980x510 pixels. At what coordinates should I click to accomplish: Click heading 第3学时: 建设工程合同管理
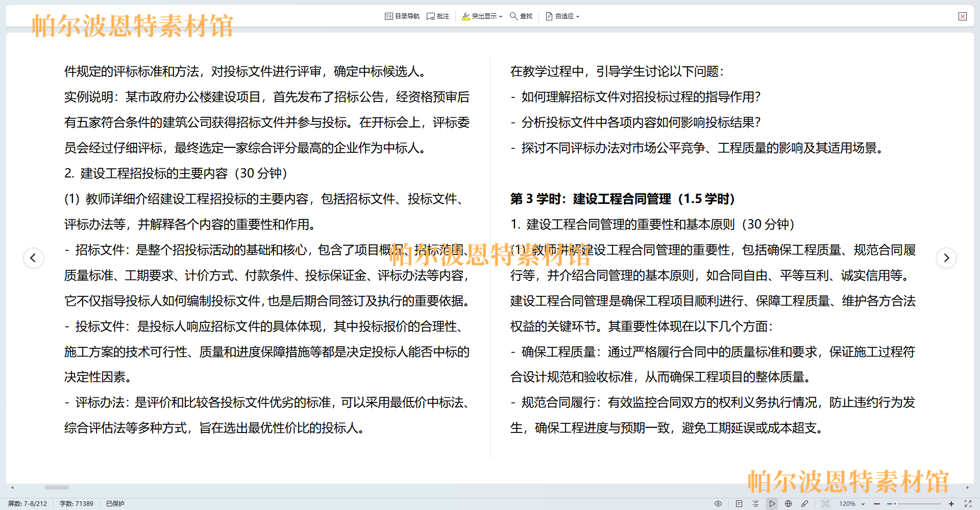click(622, 199)
